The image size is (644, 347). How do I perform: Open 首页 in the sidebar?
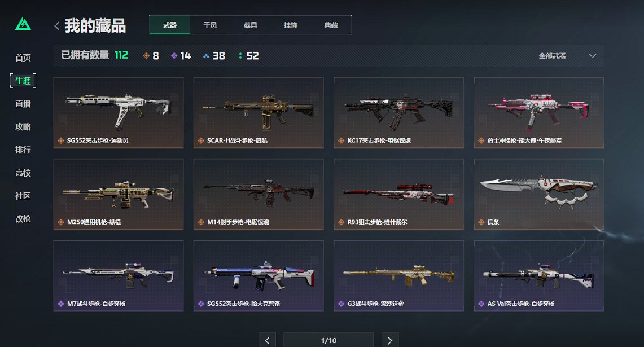click(x=23, y=58)
